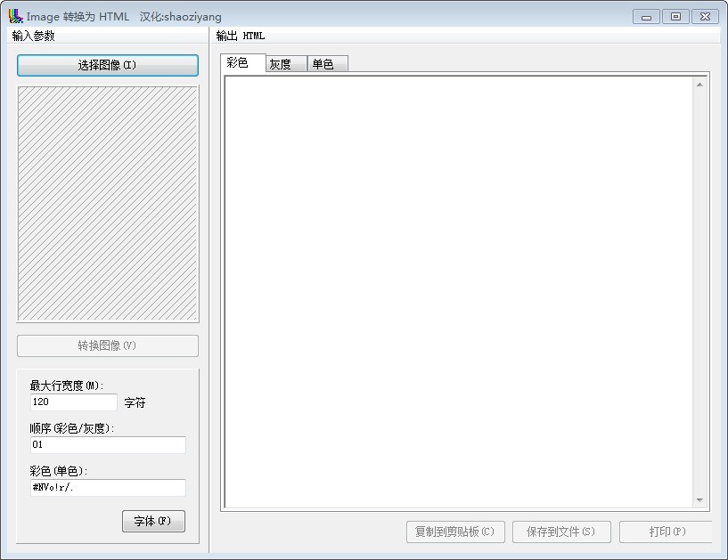This screenshot has height=560, width=728.
Task: Switch to the 彩色 tab
Action: click(x=243, y=62)
